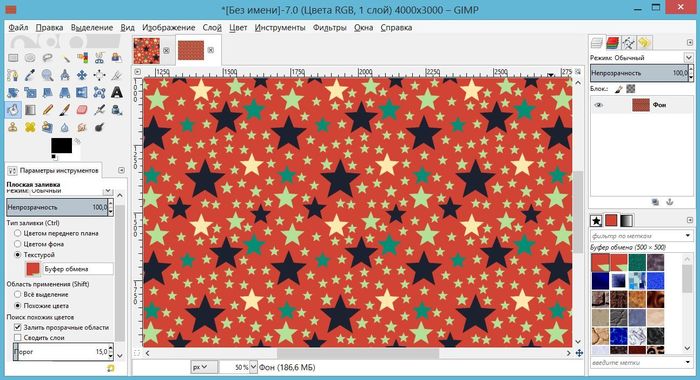The width and height of the screenshot is (700, 380).
Task: Choose the Pencil tool
Action: point(47,110)
